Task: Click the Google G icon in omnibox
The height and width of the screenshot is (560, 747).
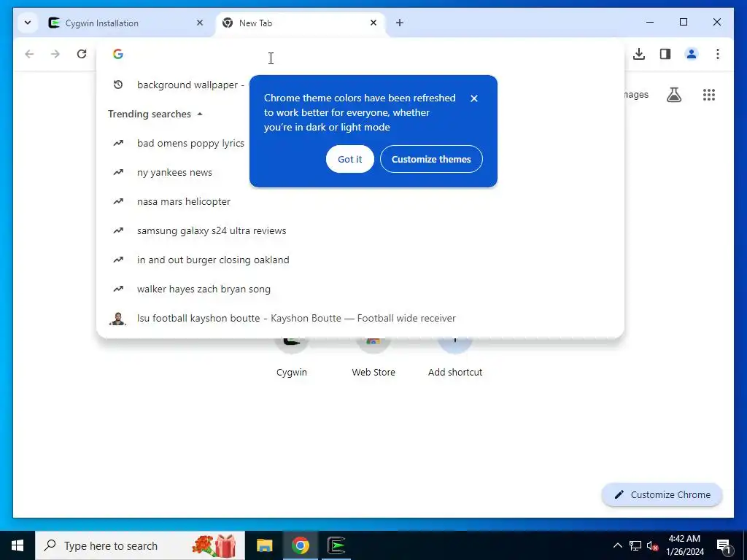Action: click(x=118, y=54)
